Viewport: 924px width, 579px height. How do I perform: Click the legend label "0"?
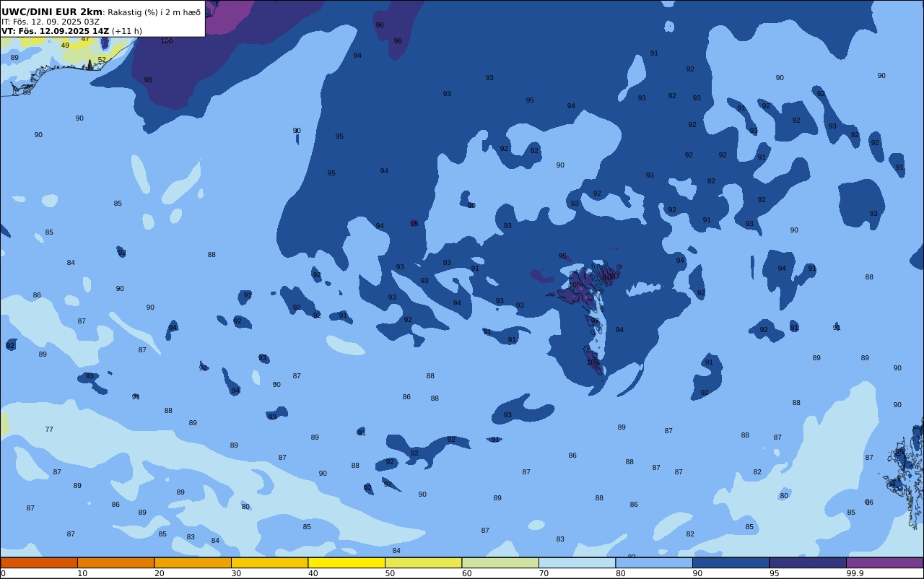[x=3, y=573]
